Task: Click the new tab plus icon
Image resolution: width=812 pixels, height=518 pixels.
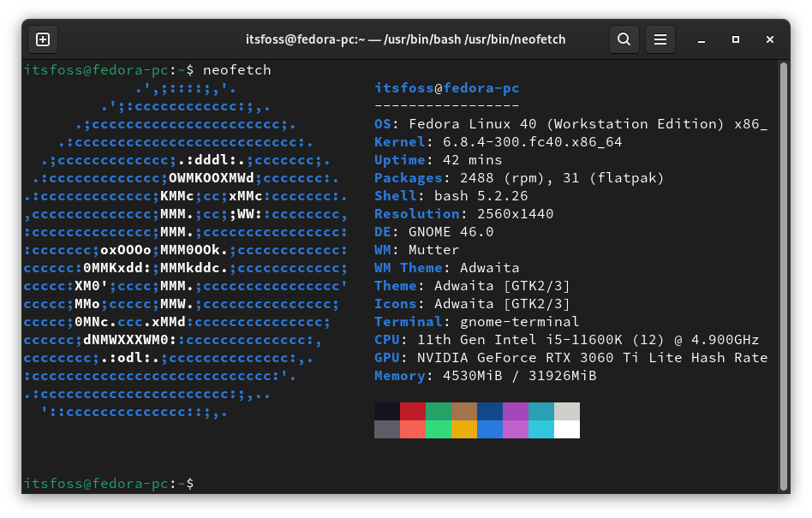Action: pyautogui.click(x=43, y=39)
